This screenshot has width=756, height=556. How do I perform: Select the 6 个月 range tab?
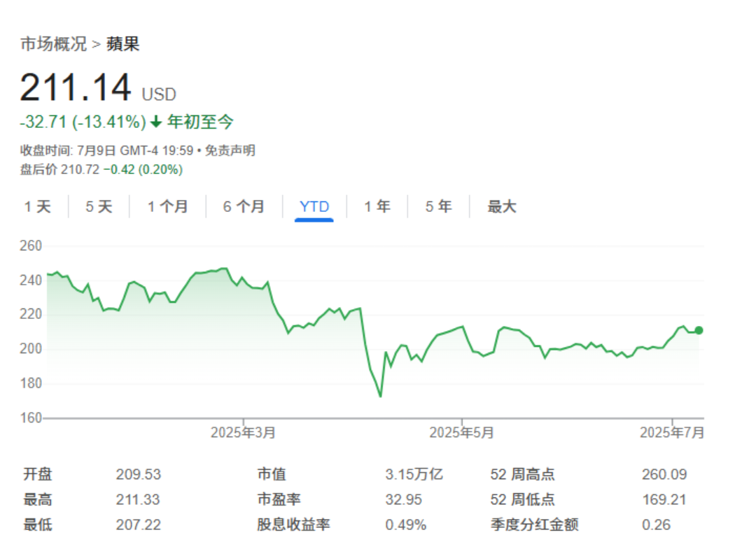point(244,207)
